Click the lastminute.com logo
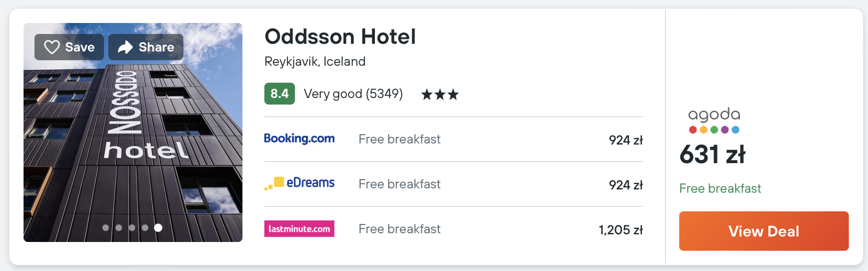The height and width of the screenshot is (271, 868). [x=299, y=229]
